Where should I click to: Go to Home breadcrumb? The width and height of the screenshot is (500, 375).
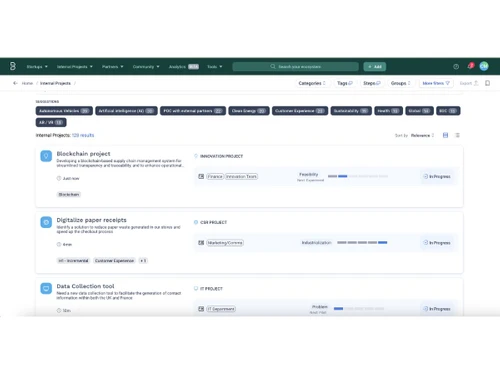click(27, 83)
